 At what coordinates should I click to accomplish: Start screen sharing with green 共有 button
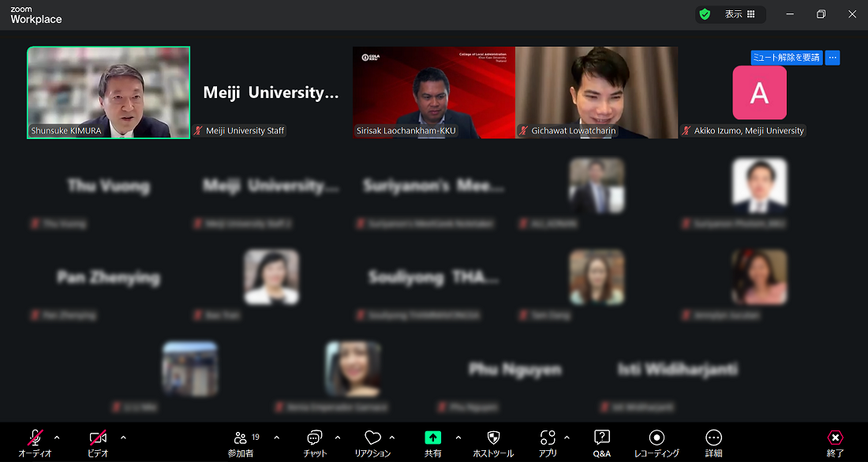pyautogui.click(x=433, y=442)
